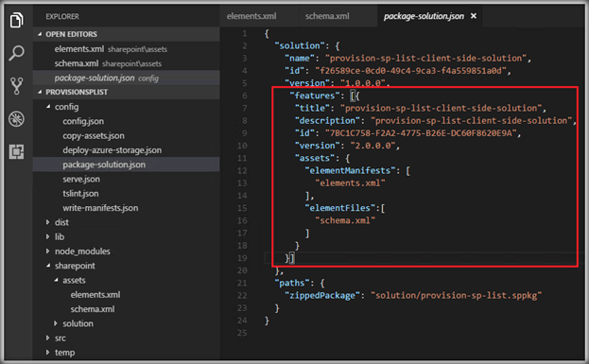Open tslint.json file
This screenshot has width=589, height=364.
coord(80,194)
